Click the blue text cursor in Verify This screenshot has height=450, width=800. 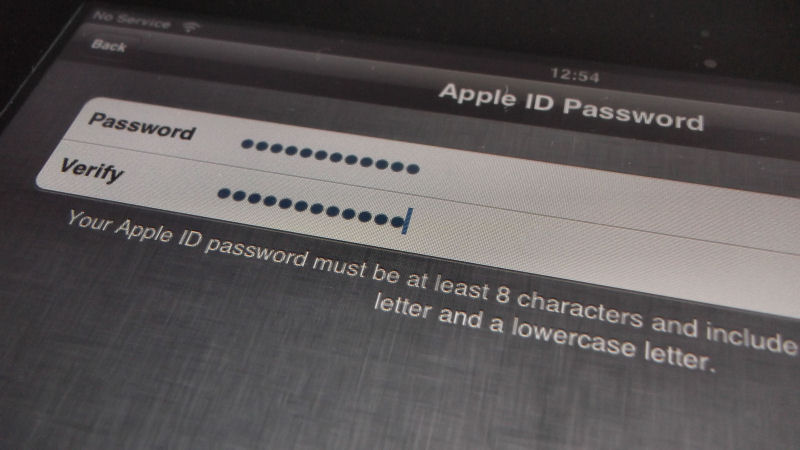pos(407,221)
